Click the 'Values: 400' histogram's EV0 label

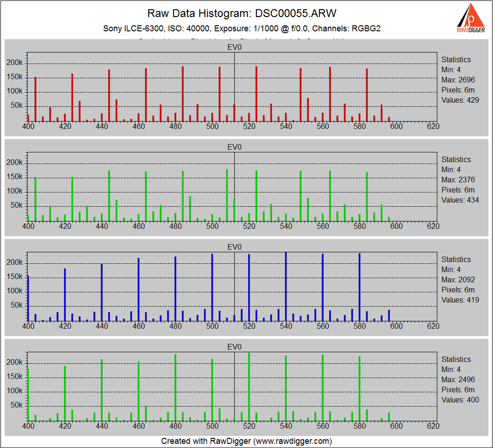[x=235, y=347]
